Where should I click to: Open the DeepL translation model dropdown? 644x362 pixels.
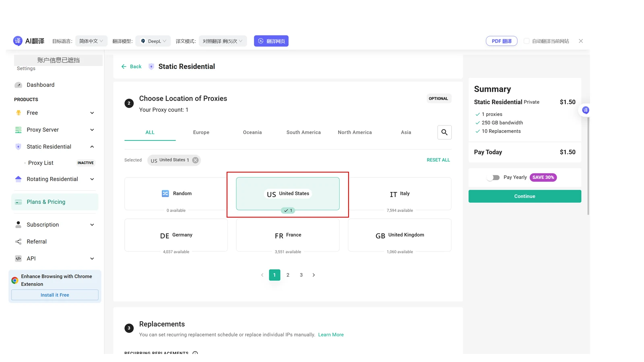point(153,41)
